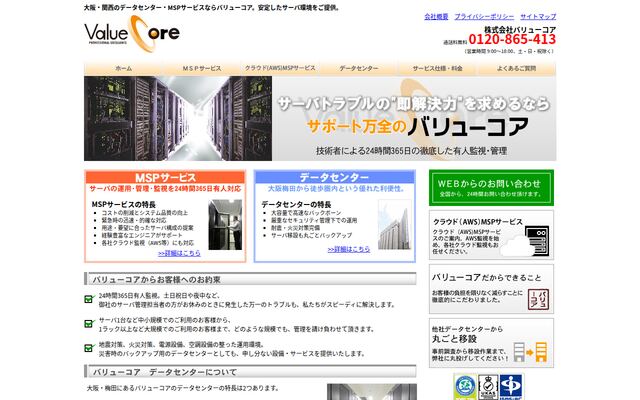Viewport: 640px width, 400px height.
Task: Open the 丸ごと移設 sidebar banner
Action: (491, 343)
